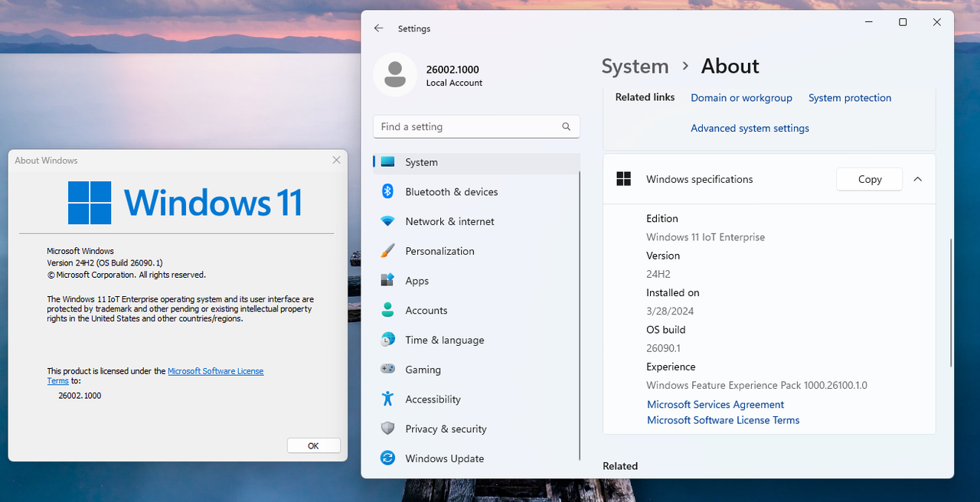This screenshot has height=502, width=980.
Task: Click the Windows Feature Experience Pack text
Action: [x=756, y=385]
